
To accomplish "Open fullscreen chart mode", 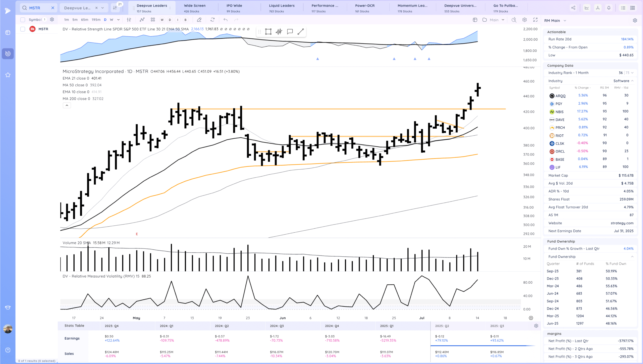I will 535,20.
